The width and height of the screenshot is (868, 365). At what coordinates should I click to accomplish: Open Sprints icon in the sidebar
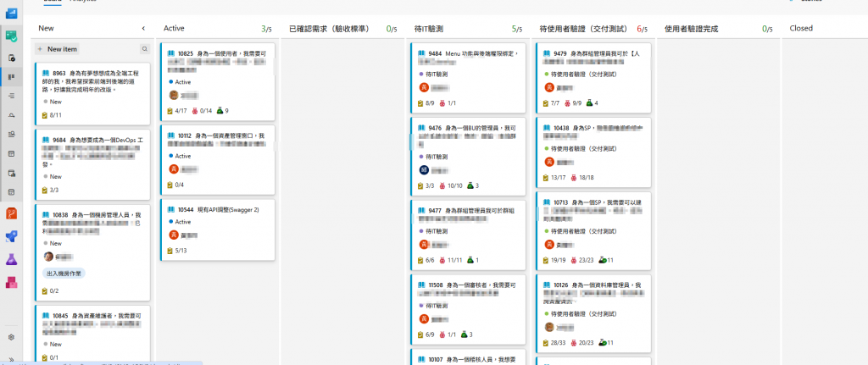(x=12, y=115)
